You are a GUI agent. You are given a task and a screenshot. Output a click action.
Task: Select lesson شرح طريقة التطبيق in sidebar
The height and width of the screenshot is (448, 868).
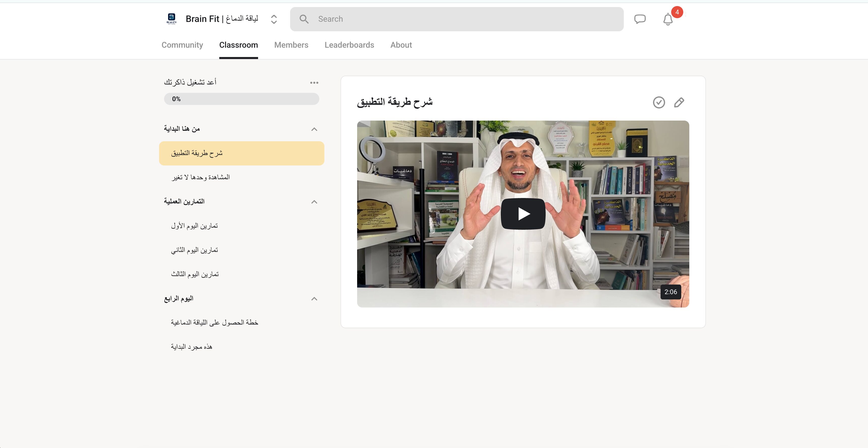[x=242, y=153]
